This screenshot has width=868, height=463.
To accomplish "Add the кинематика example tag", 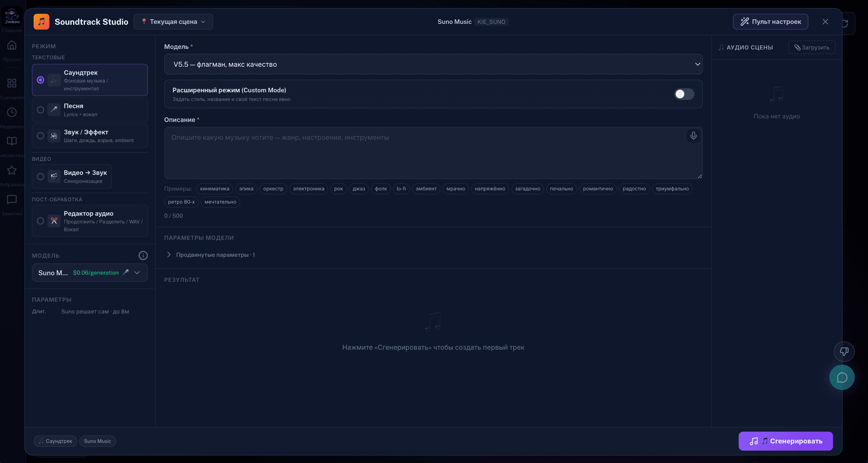I will tap(214, 189).
